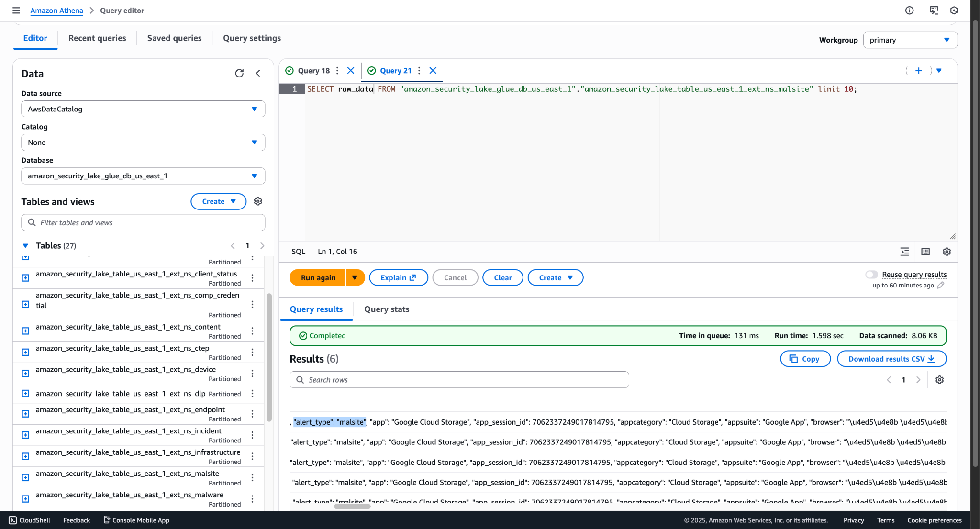The image size is (980, 529).
Task: Toggle Reuse query results switch
Action: coord(871,275)
